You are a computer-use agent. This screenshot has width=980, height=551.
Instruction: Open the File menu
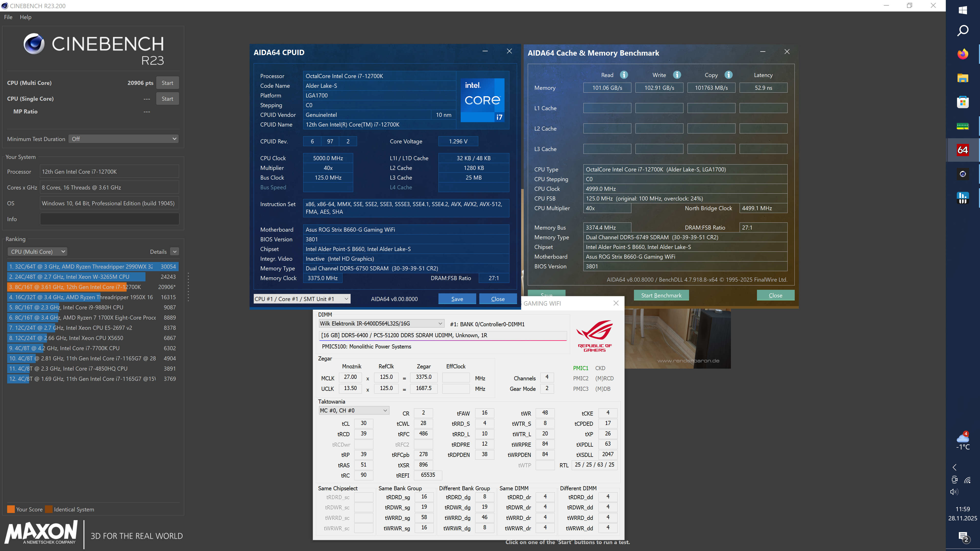8,17
